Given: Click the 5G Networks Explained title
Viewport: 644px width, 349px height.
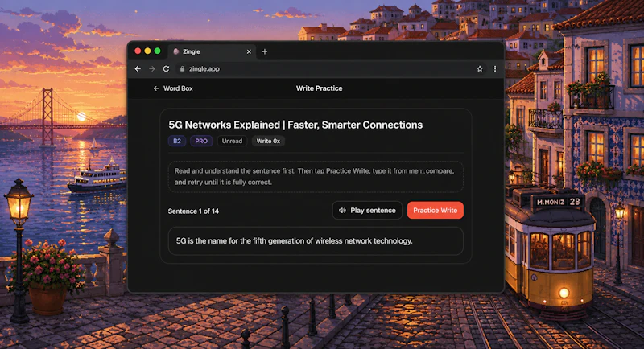Looking at the screenshot, I should pyautogui.click(x=295, y=125).
